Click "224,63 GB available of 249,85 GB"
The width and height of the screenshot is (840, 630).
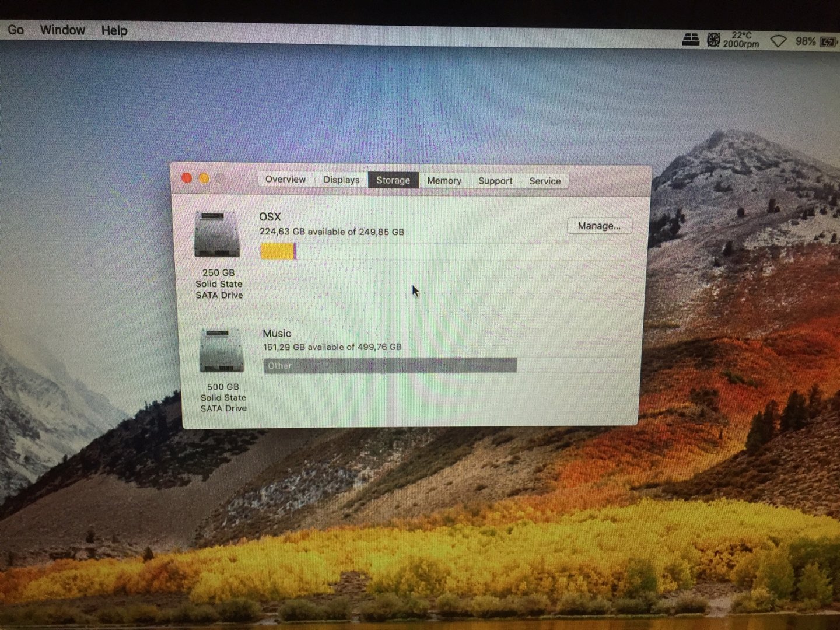pos(332,232)
